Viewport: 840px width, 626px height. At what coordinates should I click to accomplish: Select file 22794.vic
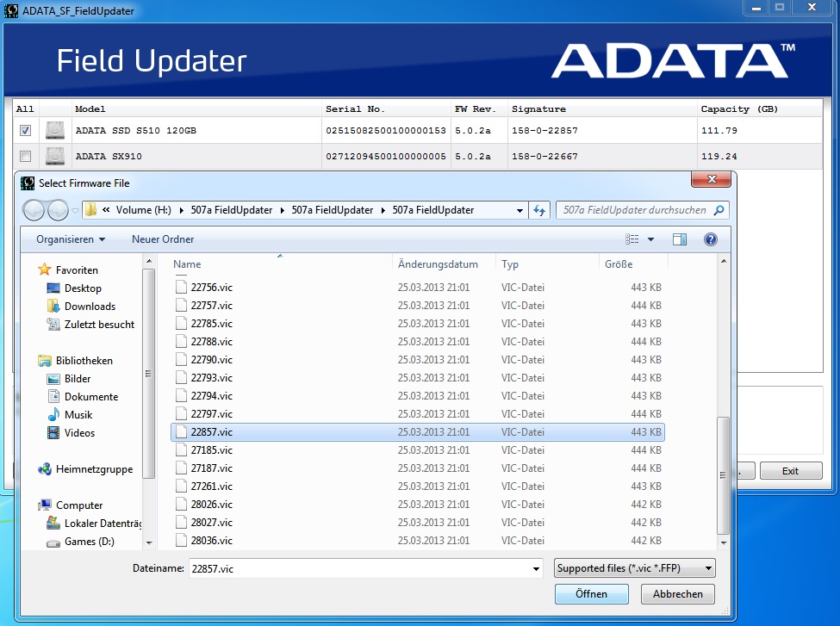418,396
